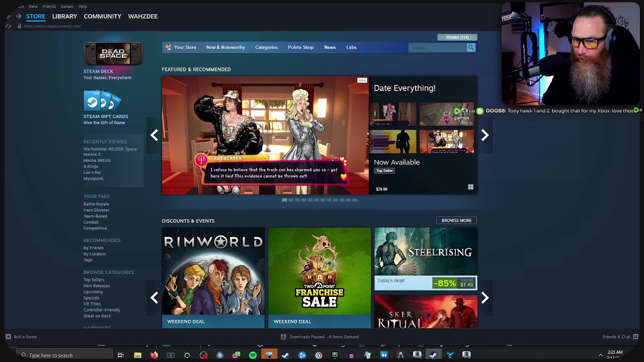The height and width of the screenshot is (362, 644).
Task: Click the Windows taskbar search box
Action: tap(63, 355)
